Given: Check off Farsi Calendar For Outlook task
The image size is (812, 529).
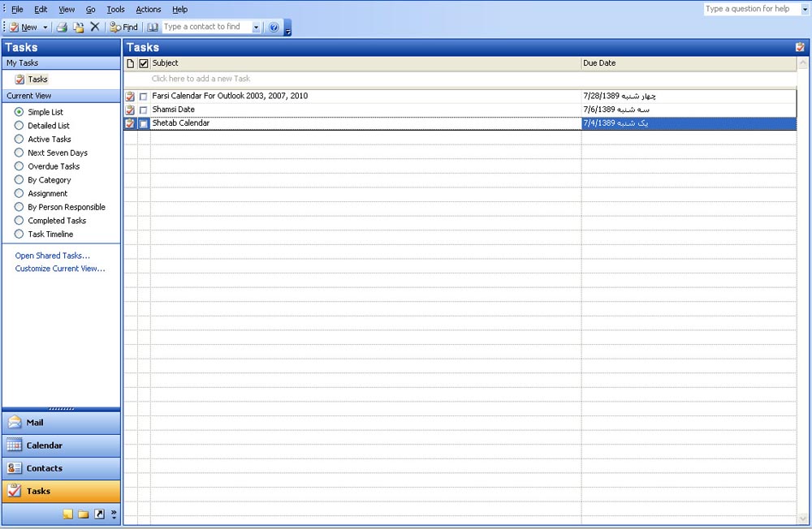Looking at the screenshot, I should 144,97.
